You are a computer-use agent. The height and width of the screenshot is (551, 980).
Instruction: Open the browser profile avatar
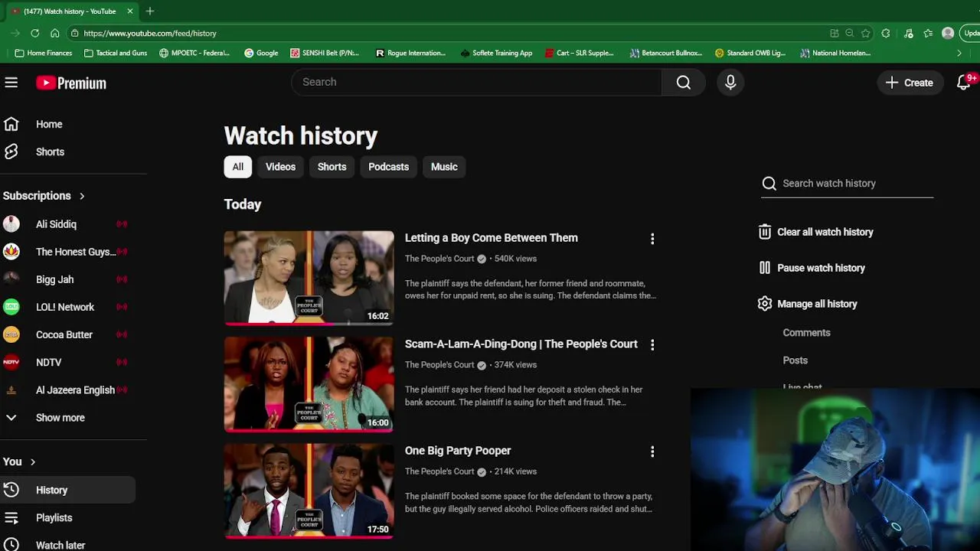(x=948, y=33)
